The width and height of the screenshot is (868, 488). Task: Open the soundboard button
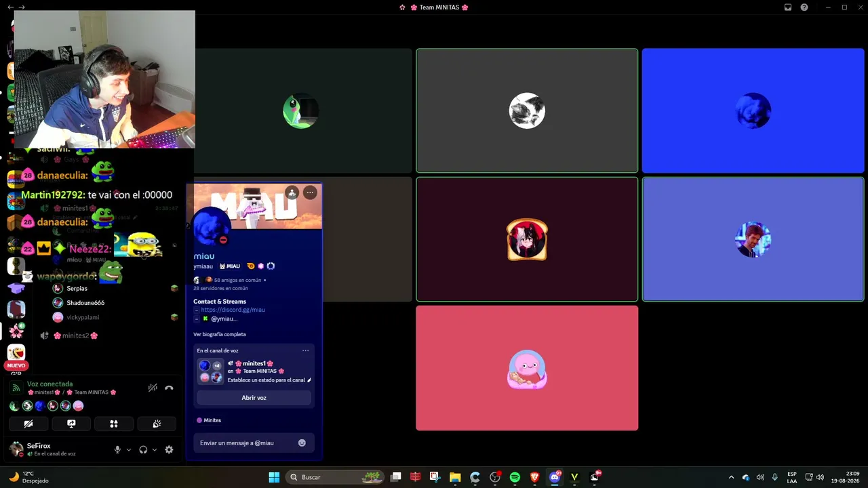pos(157,424)
